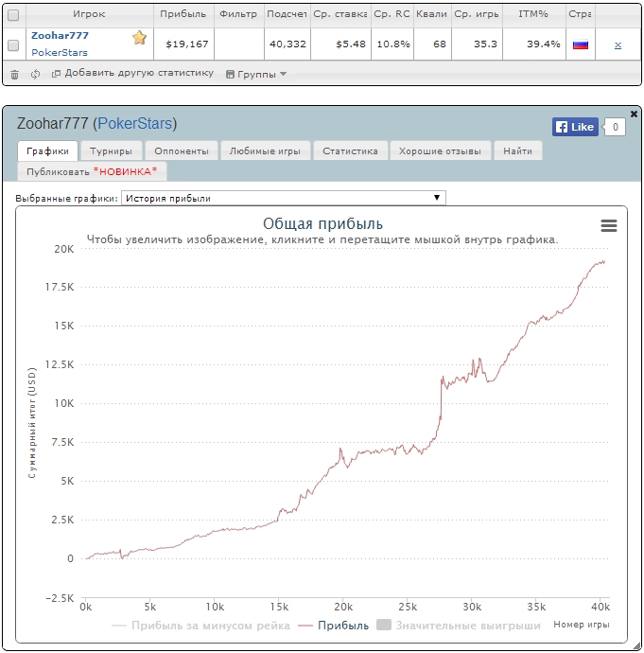Remove the Zoohar777 row with x
The image size is (644, 653).
point(618,44)
